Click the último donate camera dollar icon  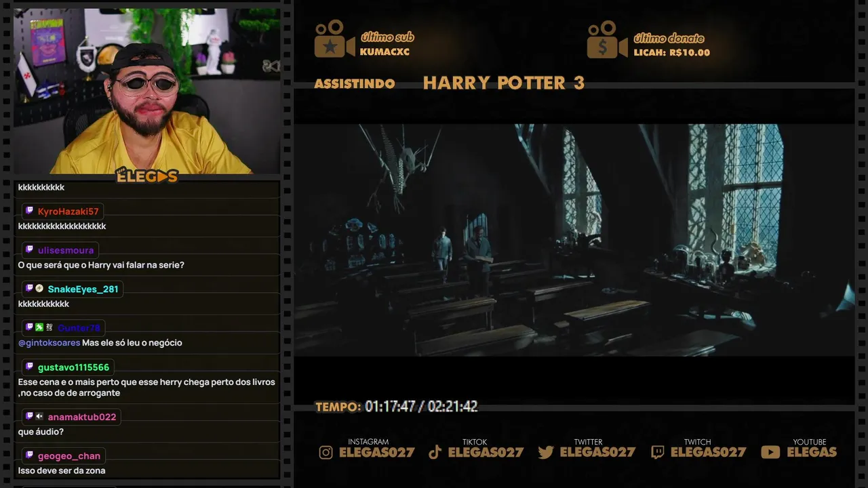607,39
